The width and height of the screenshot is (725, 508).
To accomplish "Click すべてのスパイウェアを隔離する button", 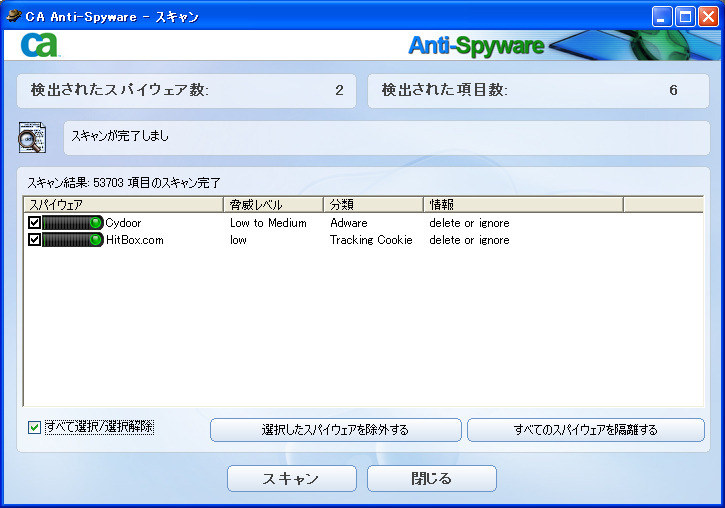I will pos(586,430).
